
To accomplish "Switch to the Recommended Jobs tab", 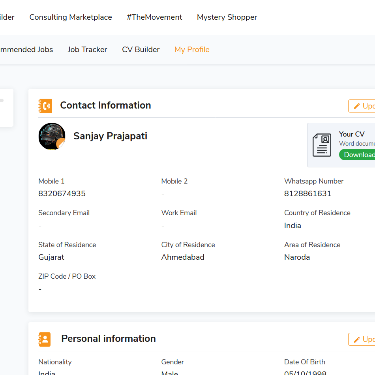I will [x=26, y=49].
